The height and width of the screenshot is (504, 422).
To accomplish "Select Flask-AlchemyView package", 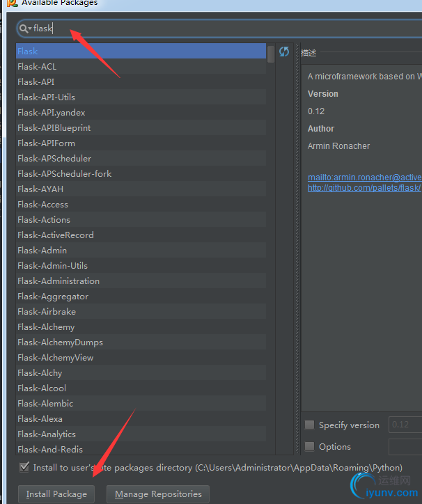I will point(141,358).
